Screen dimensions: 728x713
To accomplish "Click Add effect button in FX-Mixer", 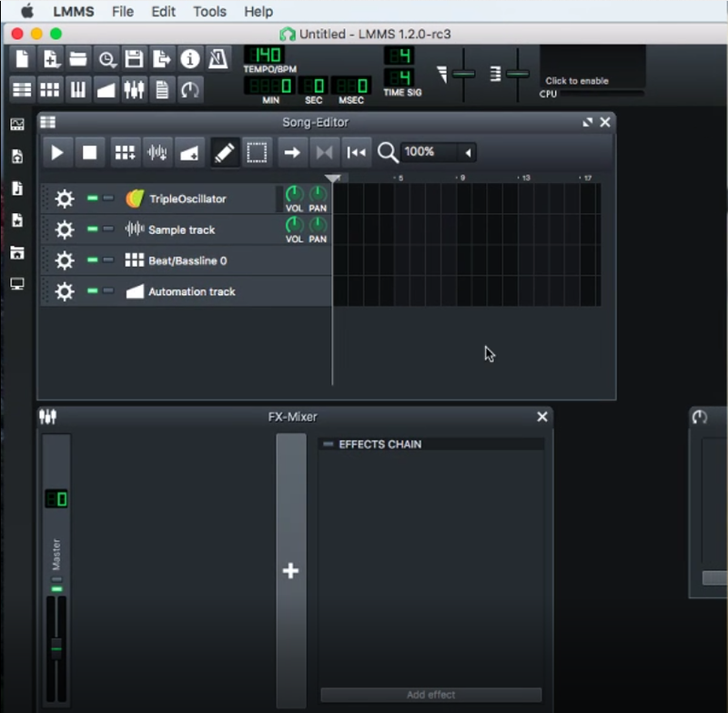I will click(x=430, y=695).
